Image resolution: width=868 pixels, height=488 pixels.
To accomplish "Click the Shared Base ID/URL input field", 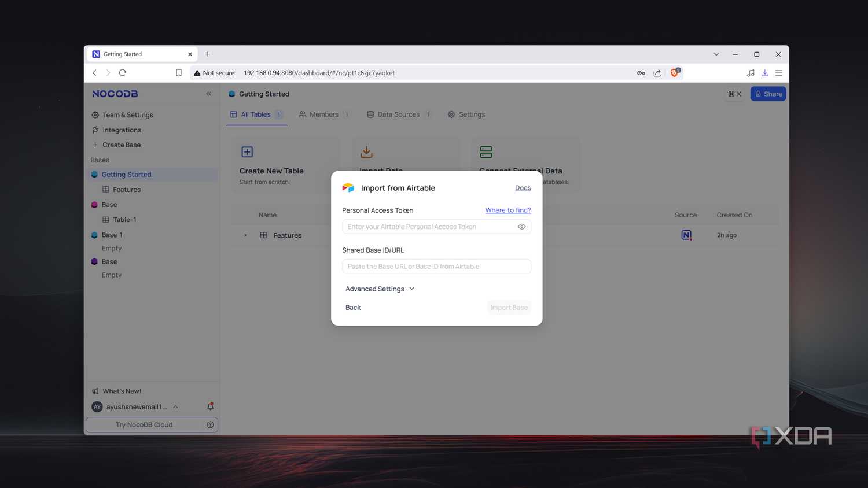I will coord(436,267).
